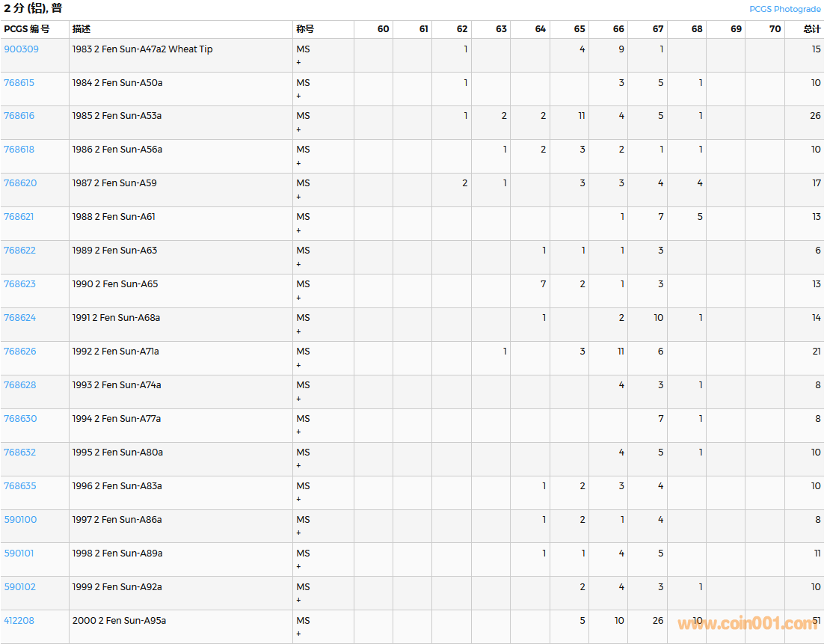The width and height of the screenshot is (827, 644).
Task: Open the 768622 link for 1989 coin
Action: pos(19,251)
